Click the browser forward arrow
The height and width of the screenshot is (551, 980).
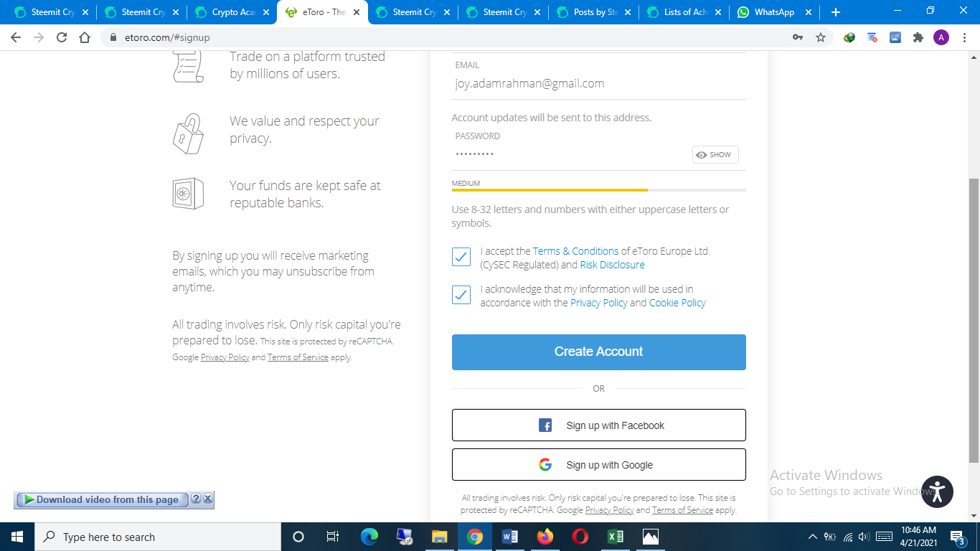click(39, 37)
